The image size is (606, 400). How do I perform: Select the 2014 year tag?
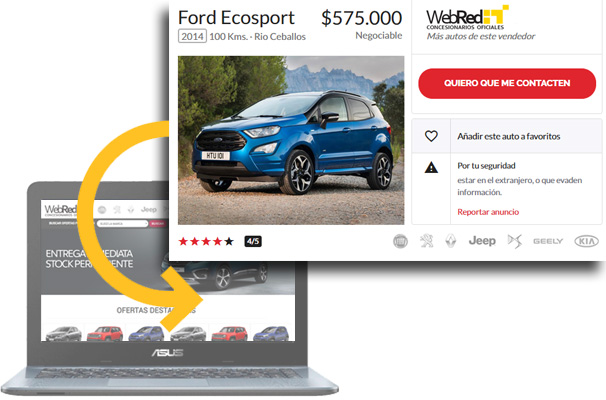192,36
